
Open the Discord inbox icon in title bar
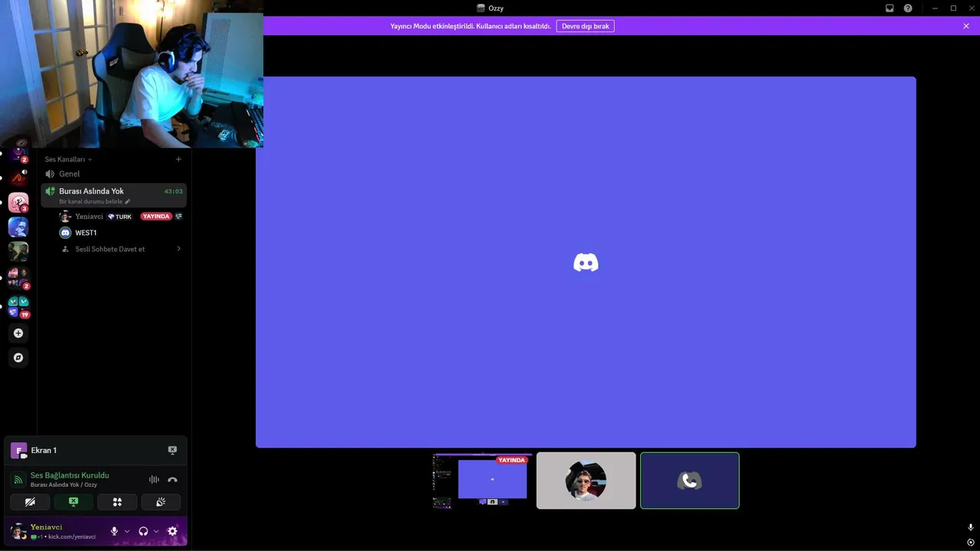890,8
